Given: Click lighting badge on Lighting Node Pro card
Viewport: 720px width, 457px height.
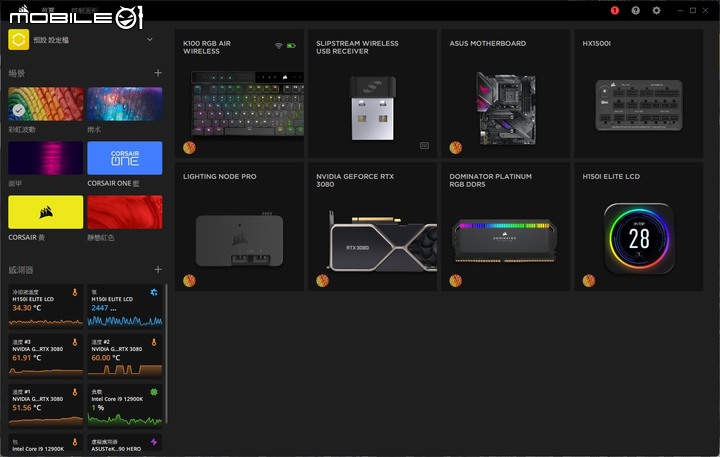Looking at the screenshot, I should [189, 280].
